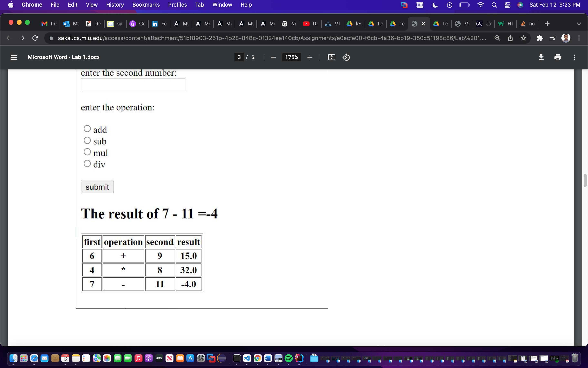588x368 pixels.
Task: Bookmark this page with the star
Action: pos(523,38)
